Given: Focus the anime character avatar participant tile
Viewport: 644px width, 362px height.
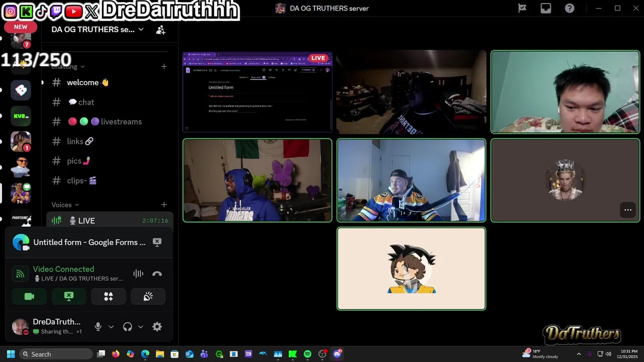Looking at the screenshot, I should 411,269.
